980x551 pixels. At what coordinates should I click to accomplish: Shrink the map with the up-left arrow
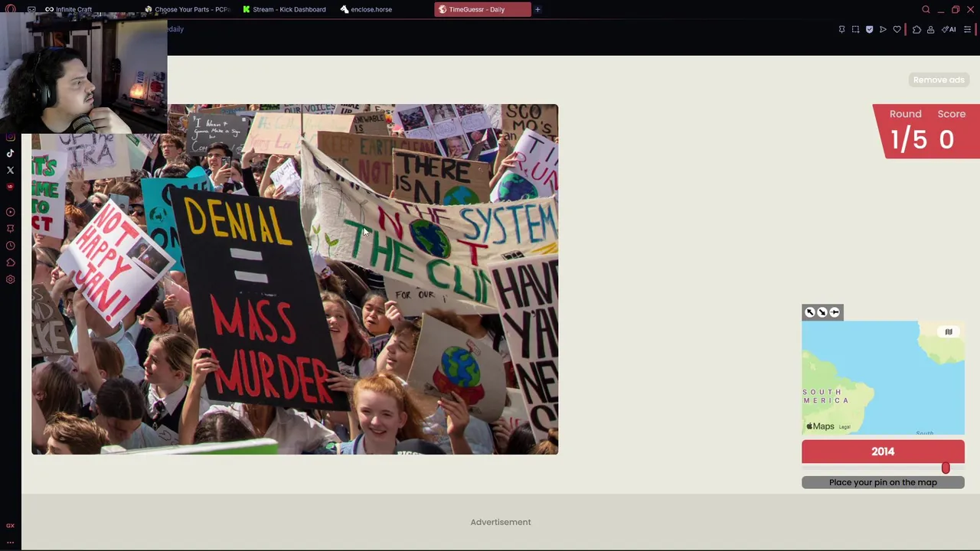point(810,312)
